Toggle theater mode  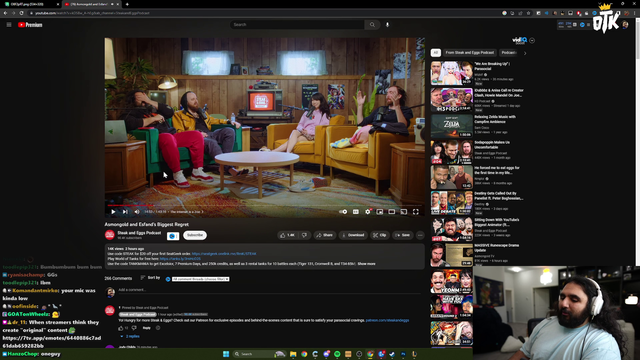(x=391, y=211)
